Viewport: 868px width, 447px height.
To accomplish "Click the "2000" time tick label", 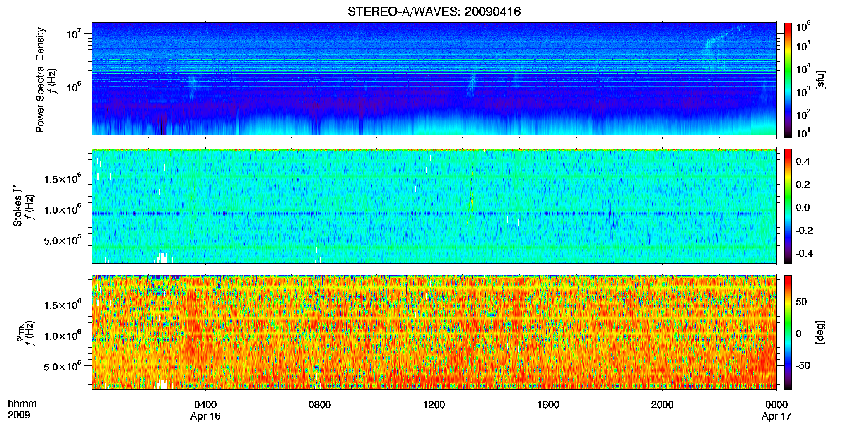I will [x=662, y=405].
